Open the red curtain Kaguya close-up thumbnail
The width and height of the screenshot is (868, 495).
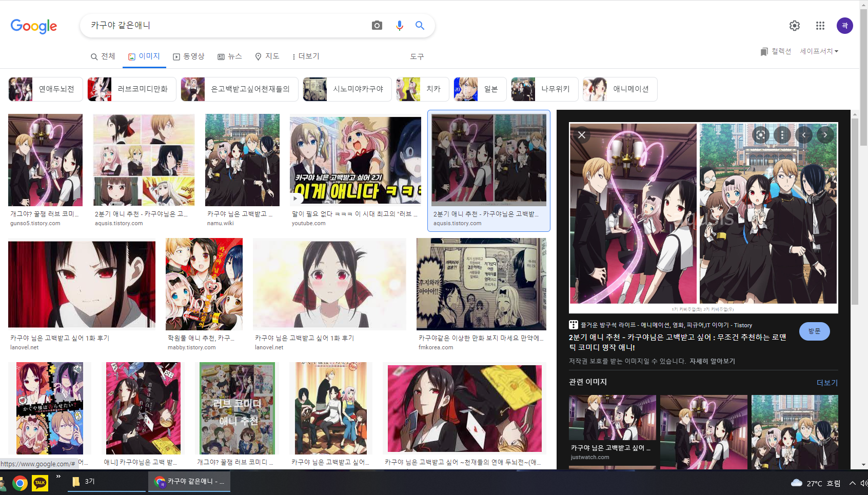tap(82, 284)
